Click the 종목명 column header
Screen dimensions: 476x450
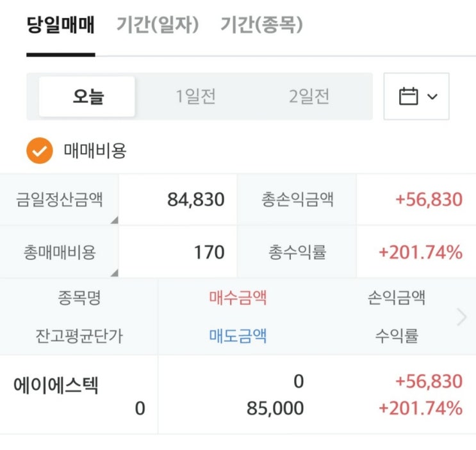click(79, 297)
